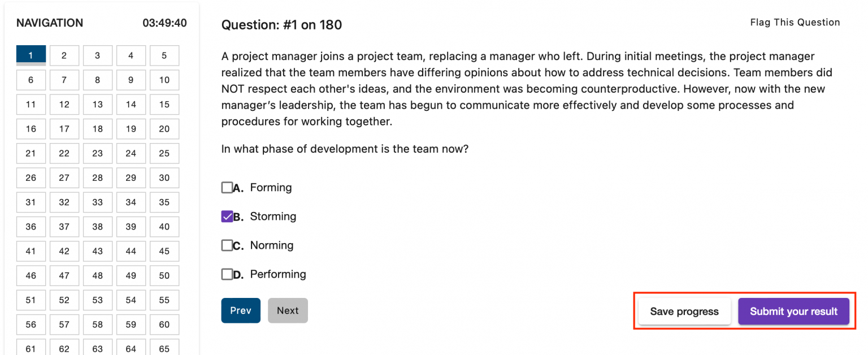Viewport: 868px width, 355px height.
Task: Open question 61 at the bottom
Action: 31,347
